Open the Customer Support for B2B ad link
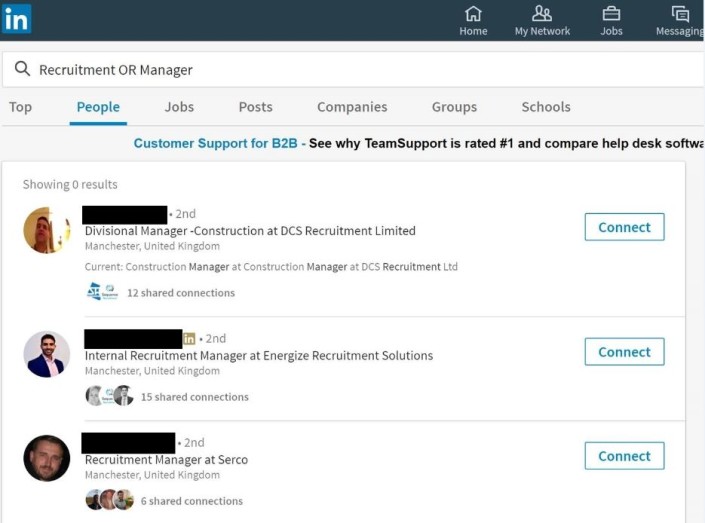The width and height of the screenshot is (705, 523). [215, 144]
